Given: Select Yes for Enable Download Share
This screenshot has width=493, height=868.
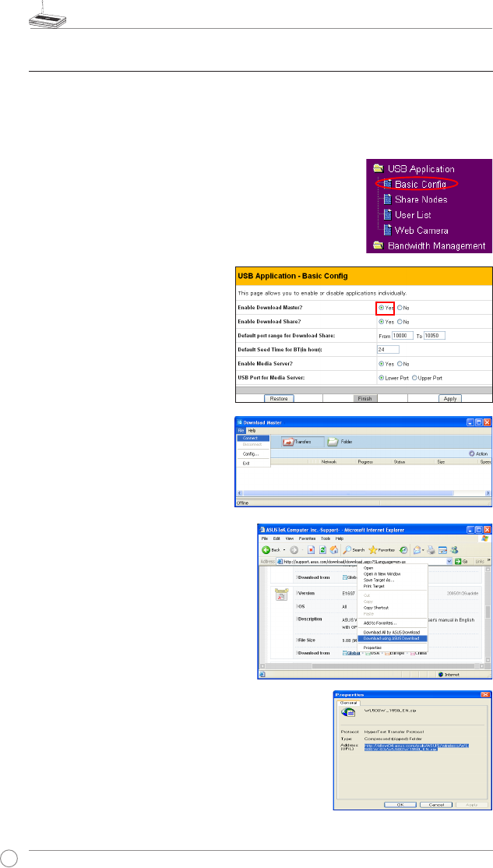Looking at the screenshot, I should tap(382, 322).
